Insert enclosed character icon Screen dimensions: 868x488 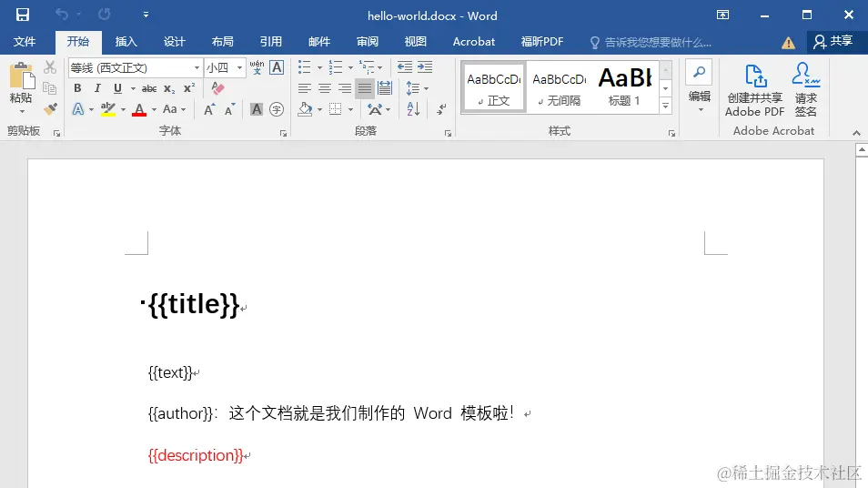click(277, 109)
